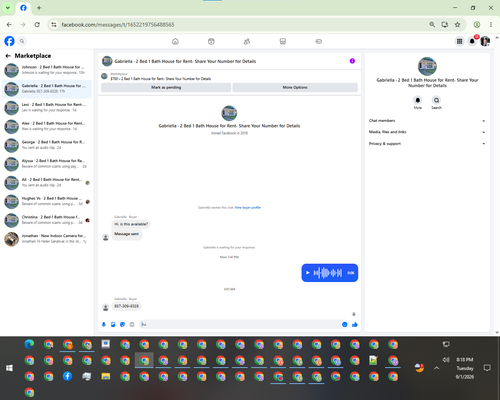Open the Marketplace storefront icon in top nav

tap(283, 41)
